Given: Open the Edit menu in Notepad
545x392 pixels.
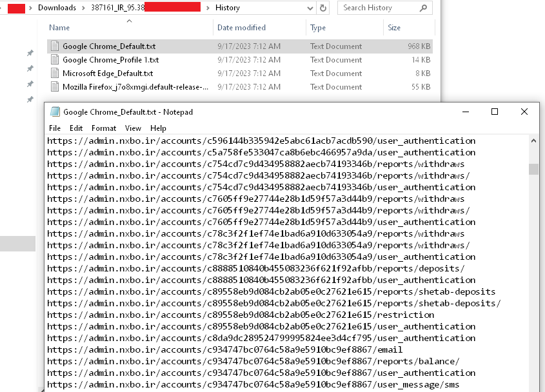Looking at the screenshot, I should [x=76, y=128].
